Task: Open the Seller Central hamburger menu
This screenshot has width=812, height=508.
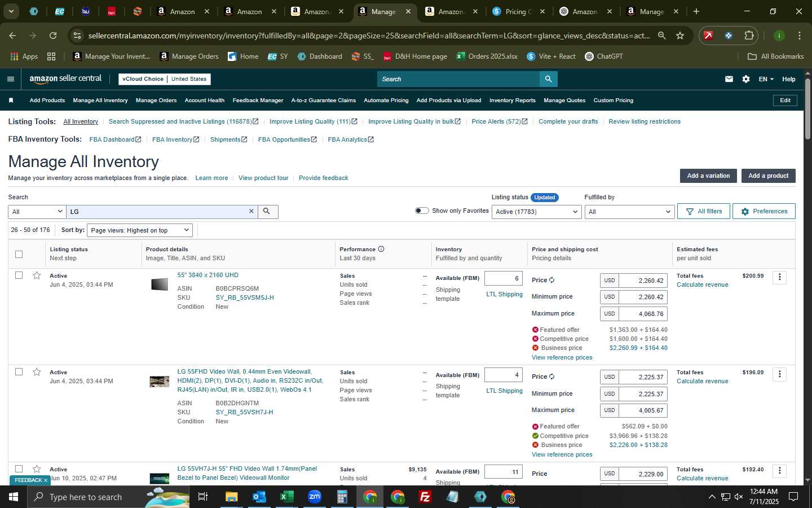Action: 10,79
